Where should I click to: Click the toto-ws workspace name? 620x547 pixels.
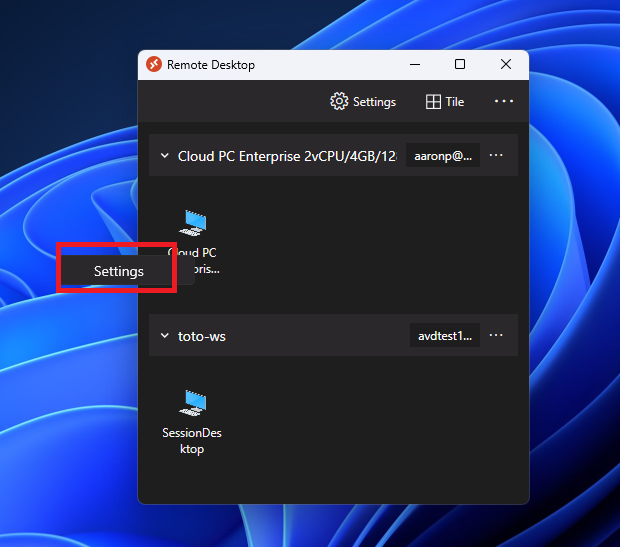(202, 336)
